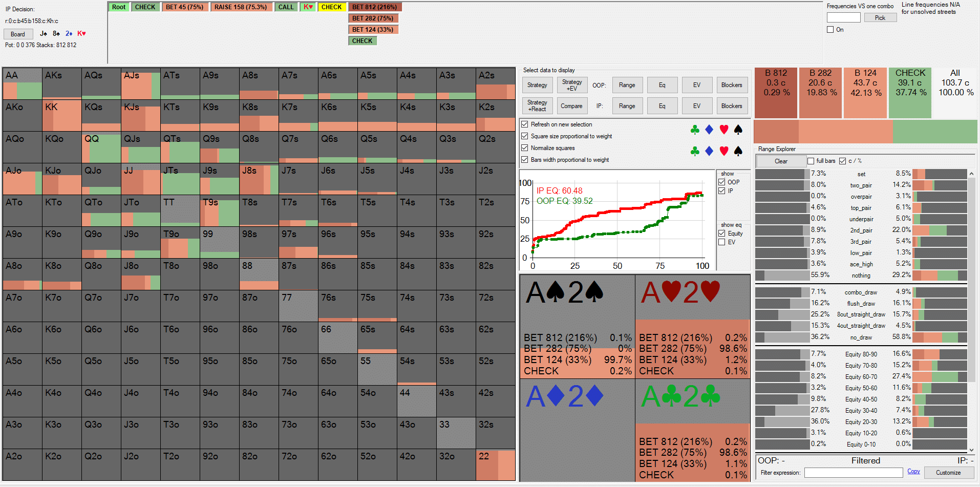Enable the full bars checkbox
The image size is (980, 487).
(x=811, y=161)
